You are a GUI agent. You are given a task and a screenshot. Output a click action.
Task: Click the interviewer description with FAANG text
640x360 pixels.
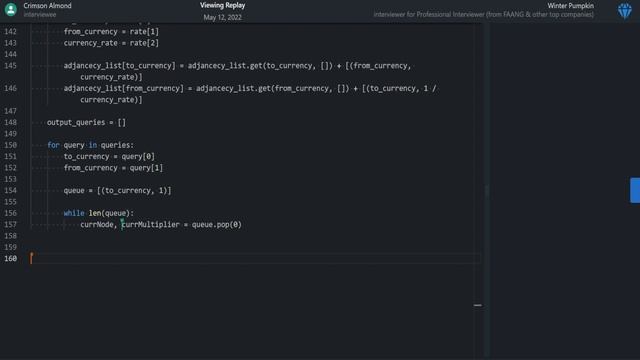tap(484, 15)
